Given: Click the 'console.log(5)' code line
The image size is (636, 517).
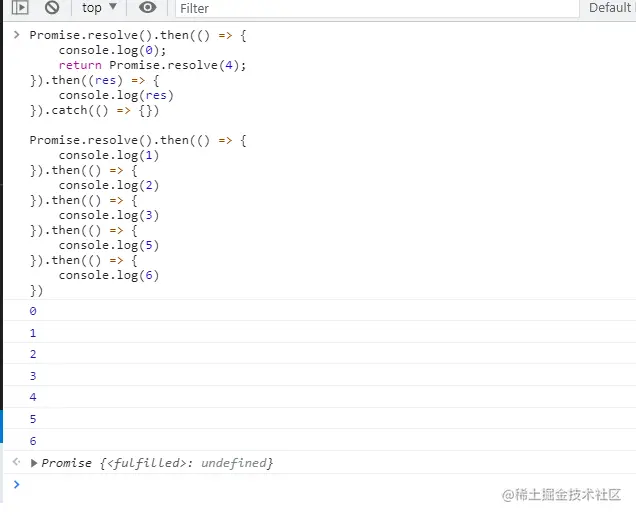Looking at the screenshot, I should click(x=109, y=245).
